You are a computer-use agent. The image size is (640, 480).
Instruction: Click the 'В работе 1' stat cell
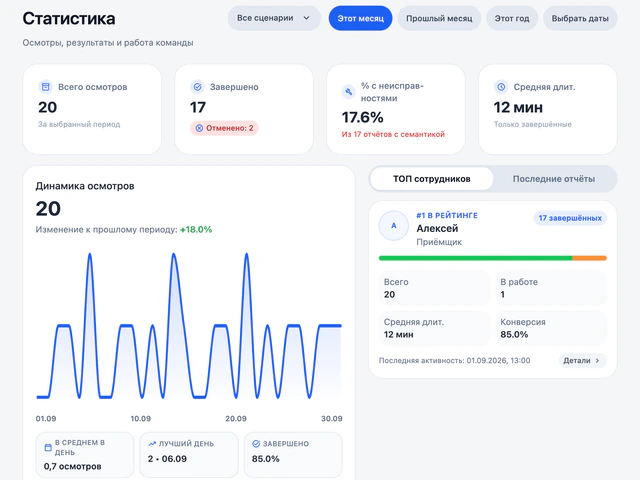click(551, 288)
